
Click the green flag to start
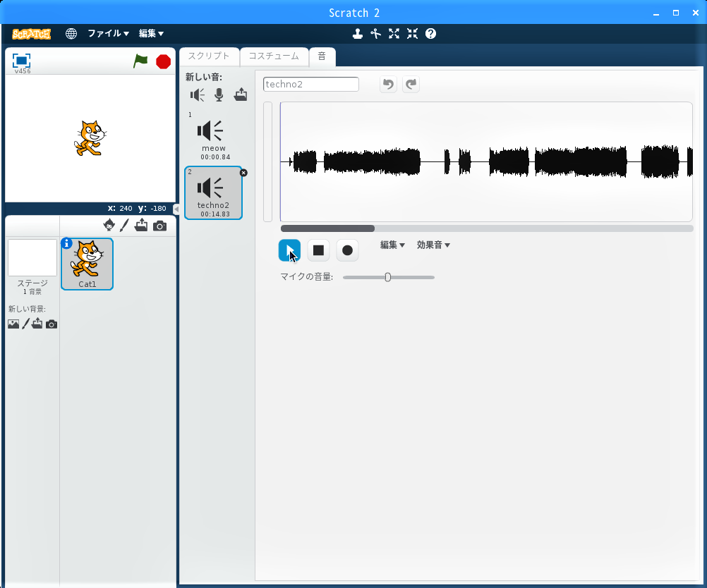pyautogui.click(x=140, y=61)
